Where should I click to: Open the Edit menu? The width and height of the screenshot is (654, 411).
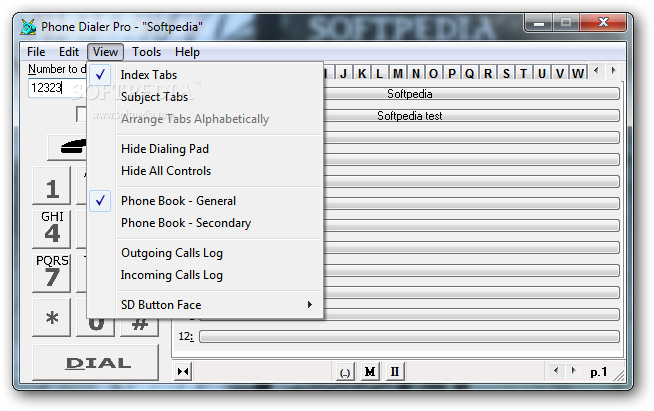tap(69, 52)
